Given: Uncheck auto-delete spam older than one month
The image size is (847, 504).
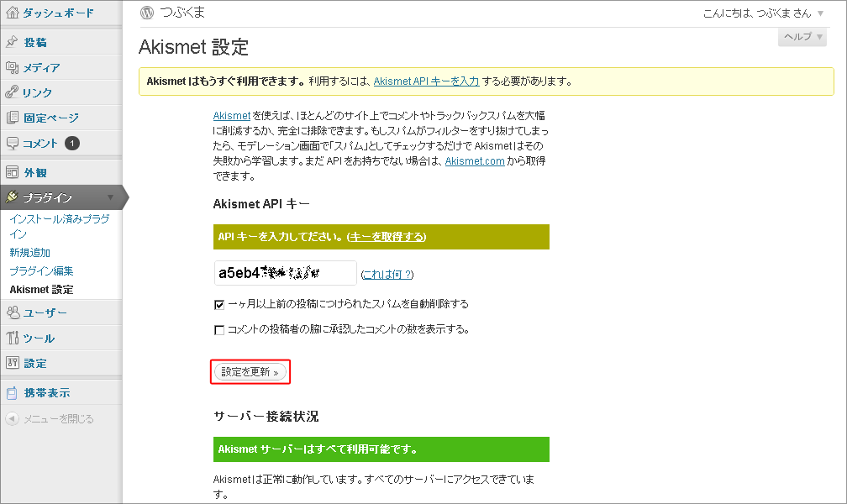Looking at the screenshot, I should click(x=219, y=305).
